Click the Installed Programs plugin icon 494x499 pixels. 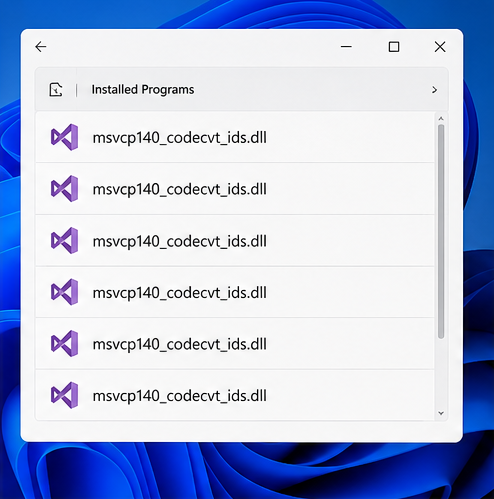click(x=56, y=90)
